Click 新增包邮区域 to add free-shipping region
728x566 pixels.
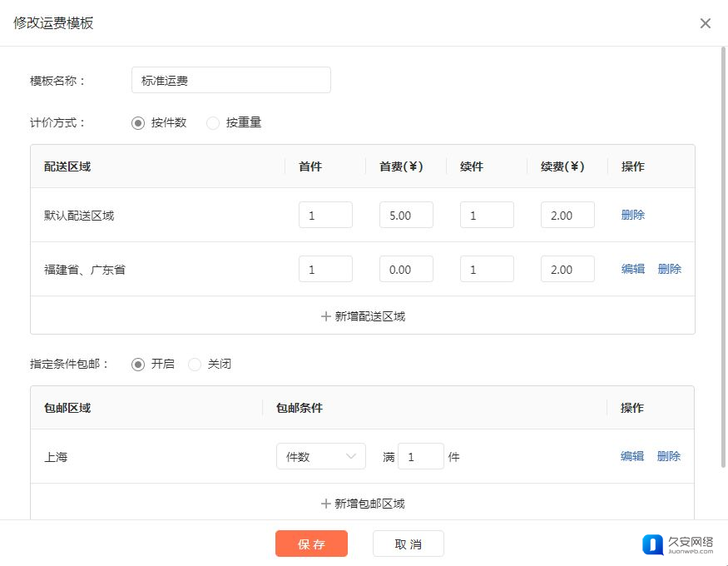tap(363, 504)
